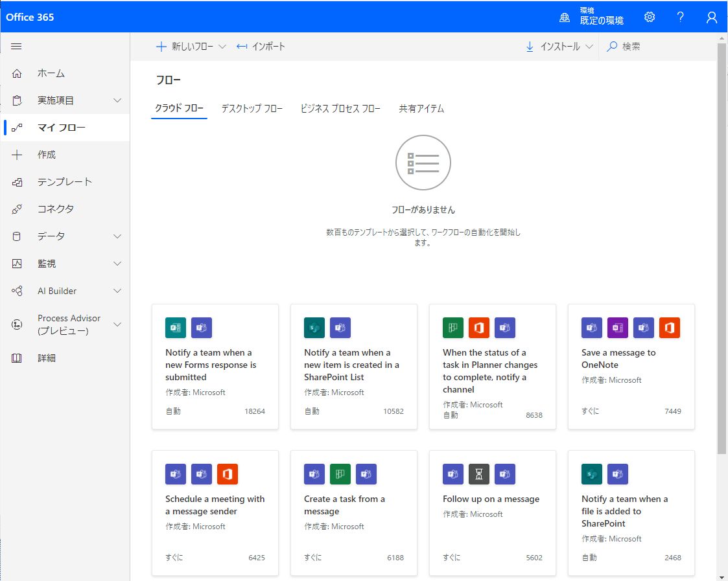Viewport: 728px width, 581px height.
Task: Click the Process Advisor sidebar icon
Action: (x=17, y=325)
